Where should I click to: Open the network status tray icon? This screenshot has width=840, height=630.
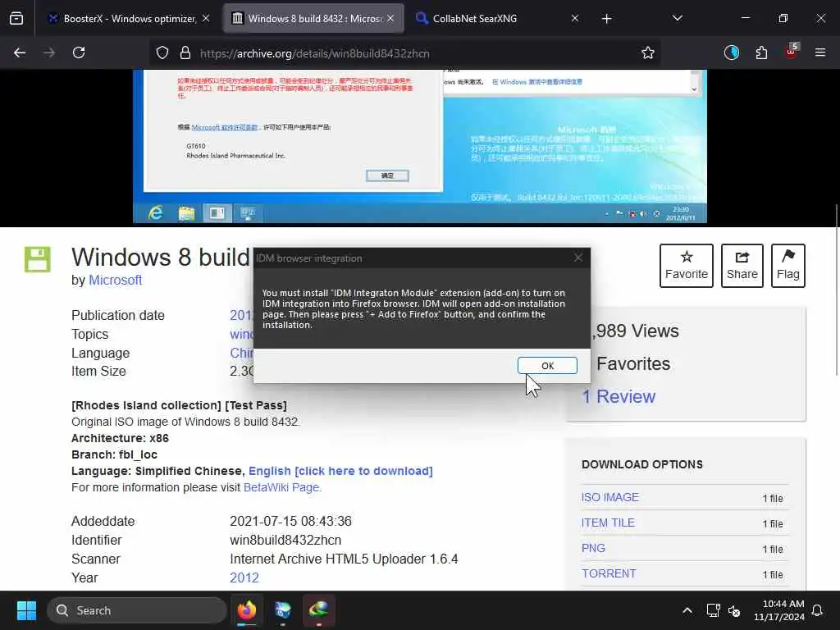pyautogui.click(x=713, y=610)
